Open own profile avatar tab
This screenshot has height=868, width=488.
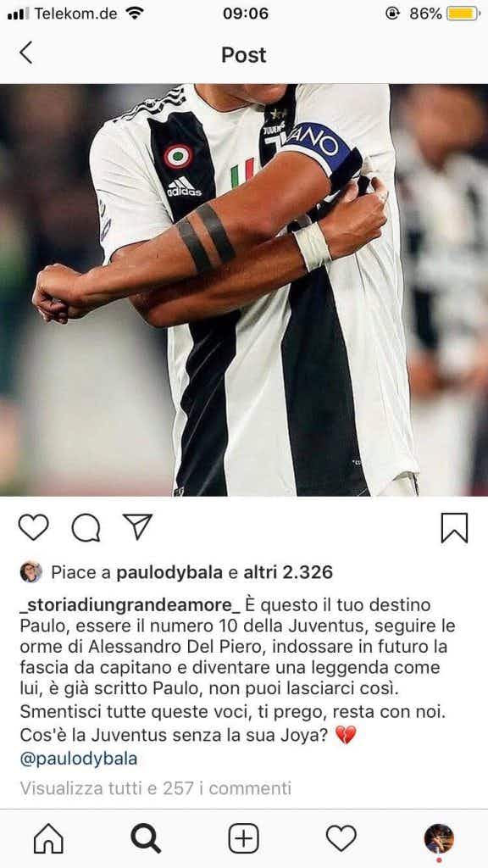click(440, 838)
